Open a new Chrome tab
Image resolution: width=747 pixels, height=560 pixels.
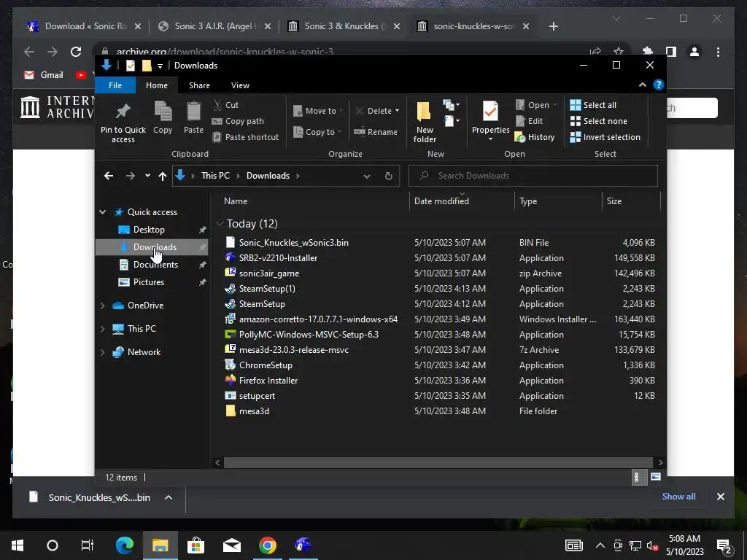coord(553,26)
